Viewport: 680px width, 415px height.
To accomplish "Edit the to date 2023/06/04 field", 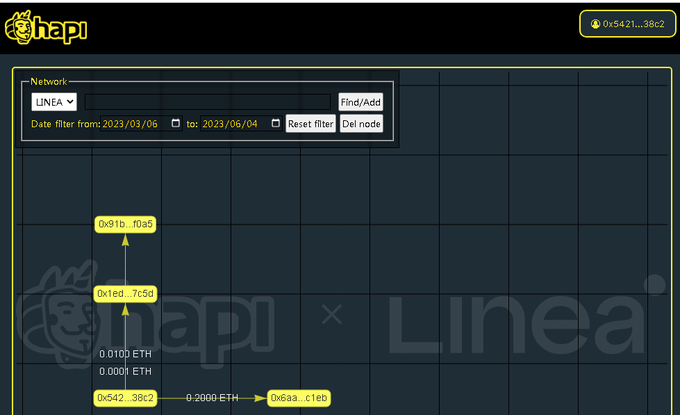I will [241, 124].
